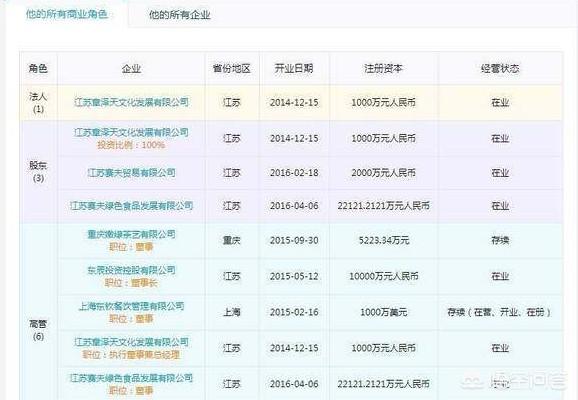Image resolution: width=578 pixels, height=400 pixels.
Task: Click the 开业日期 column header
Action: pyautogui.click(x=294, y=69)
